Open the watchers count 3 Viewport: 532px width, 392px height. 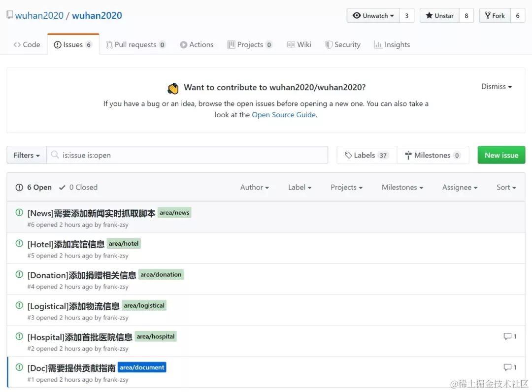pos(407,16)
